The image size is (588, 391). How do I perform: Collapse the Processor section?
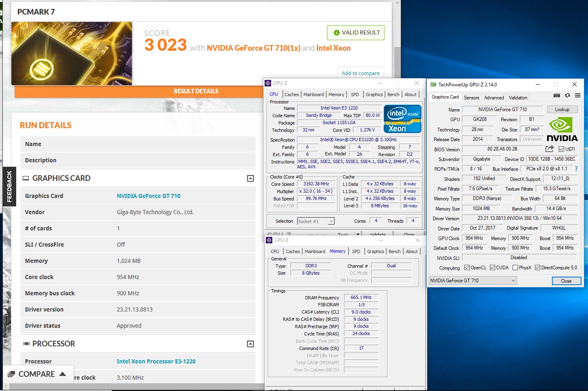(x=250, y=344)
